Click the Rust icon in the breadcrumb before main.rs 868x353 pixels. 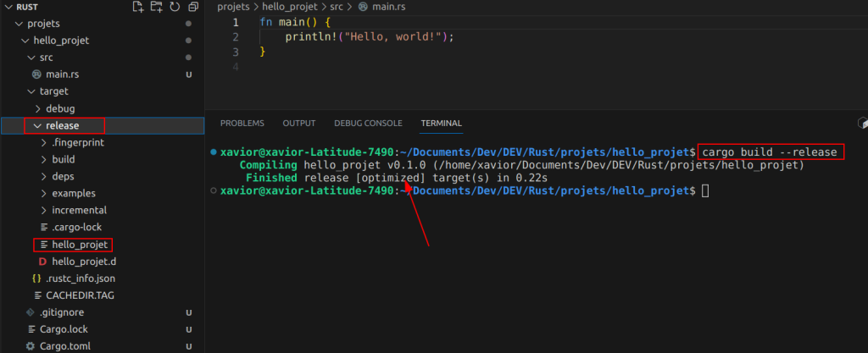click(363, 7)
